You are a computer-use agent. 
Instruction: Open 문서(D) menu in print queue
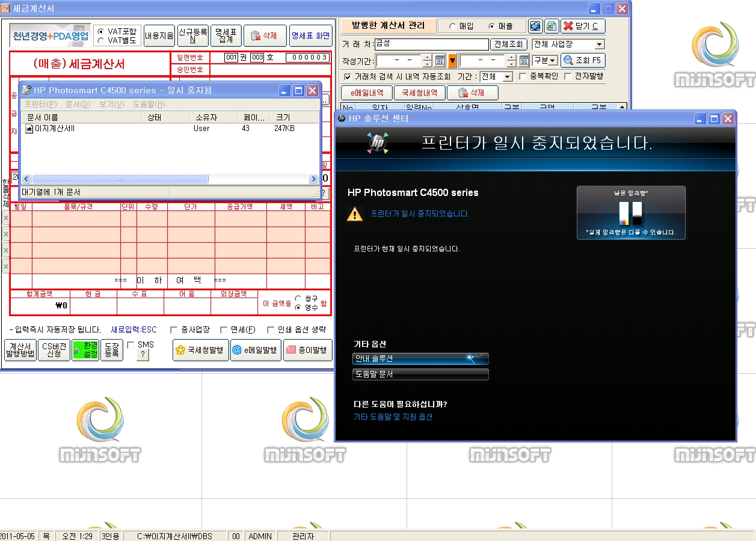point(78,105)
